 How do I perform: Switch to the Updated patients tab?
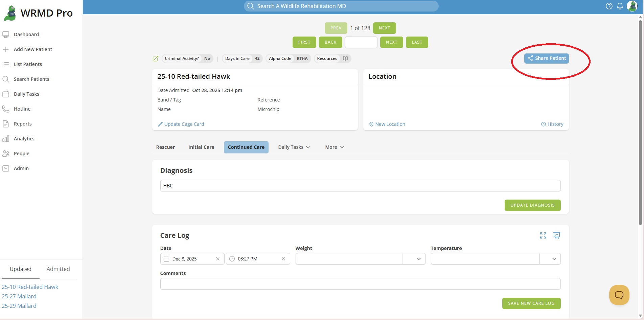point(21,269)
